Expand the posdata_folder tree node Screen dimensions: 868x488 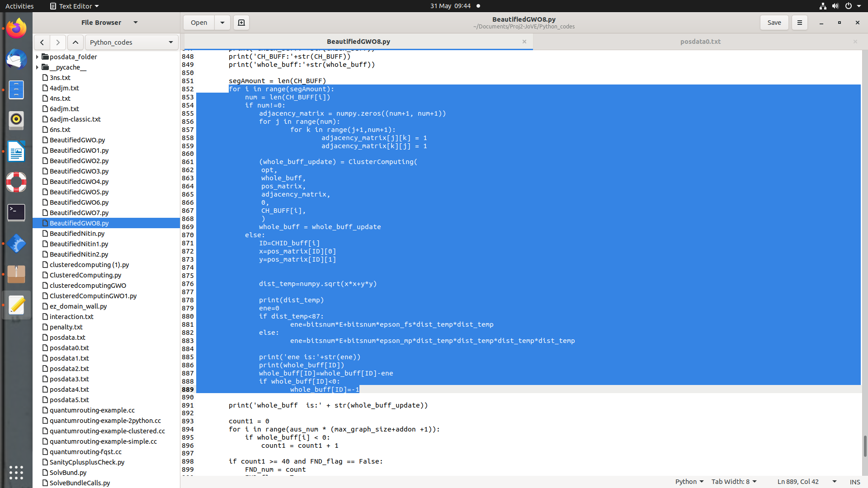click(37, 57)
